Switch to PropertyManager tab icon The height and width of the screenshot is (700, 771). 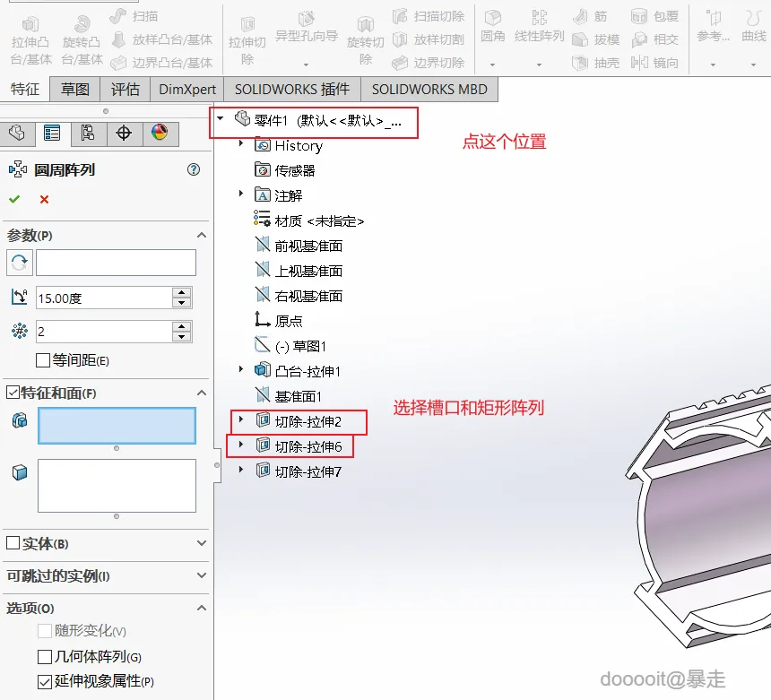click(52, 134)
